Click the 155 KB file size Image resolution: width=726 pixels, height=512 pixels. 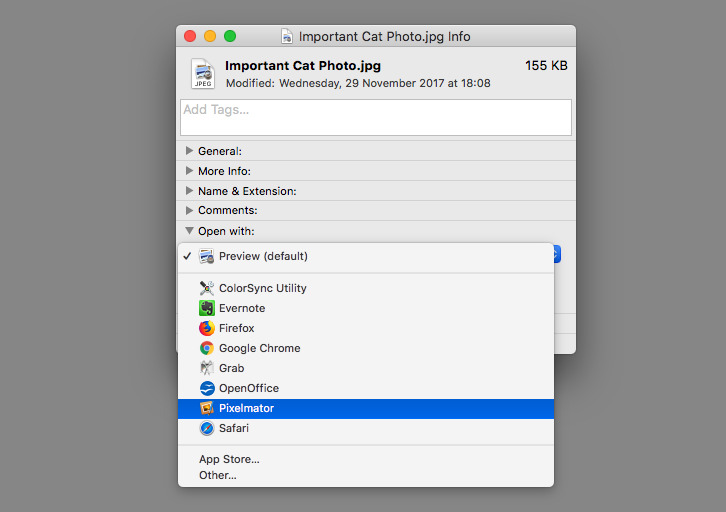[x=546, y=66]
